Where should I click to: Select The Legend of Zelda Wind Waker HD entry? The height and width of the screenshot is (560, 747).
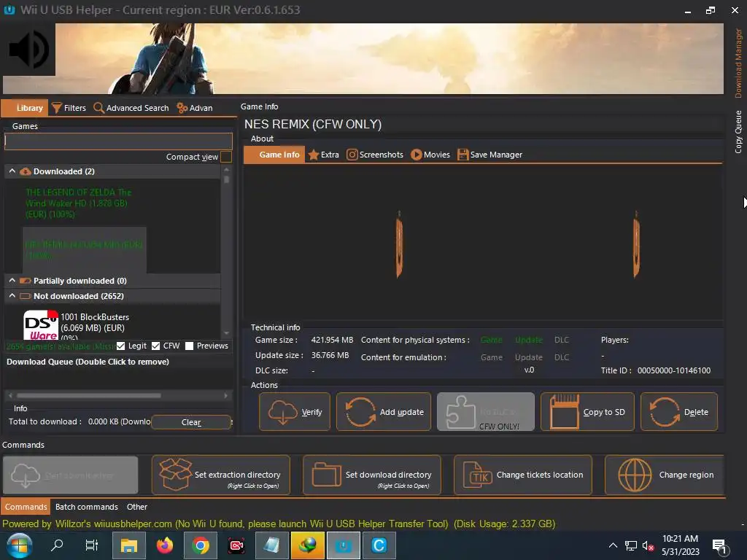click(79, 203)
